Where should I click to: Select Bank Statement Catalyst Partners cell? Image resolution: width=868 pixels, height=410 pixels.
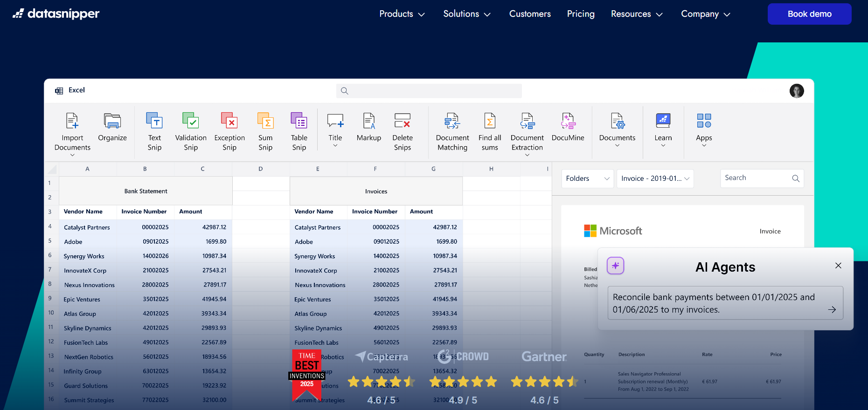click(x=88, y=227)
